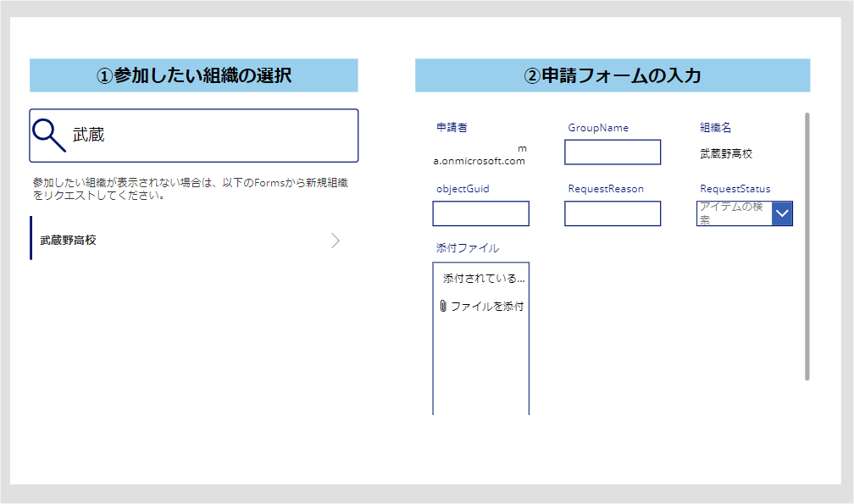Viewport: 854px width, 504px height.
Task: Click the GroupName input field
Action: point(613,152)
